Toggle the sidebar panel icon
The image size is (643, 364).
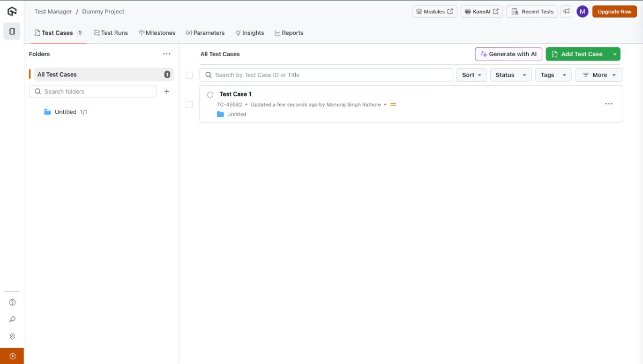(12, 32)
